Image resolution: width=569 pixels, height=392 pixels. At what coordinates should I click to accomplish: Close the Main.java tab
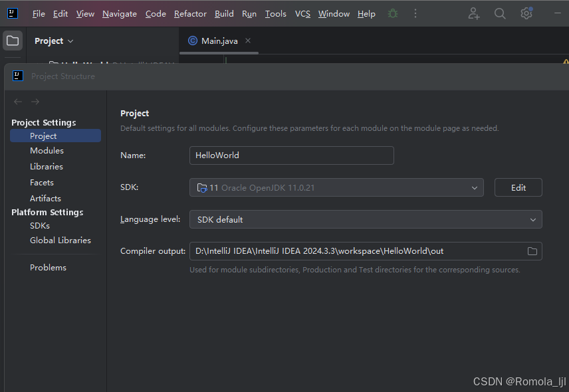tap(248, 41)
